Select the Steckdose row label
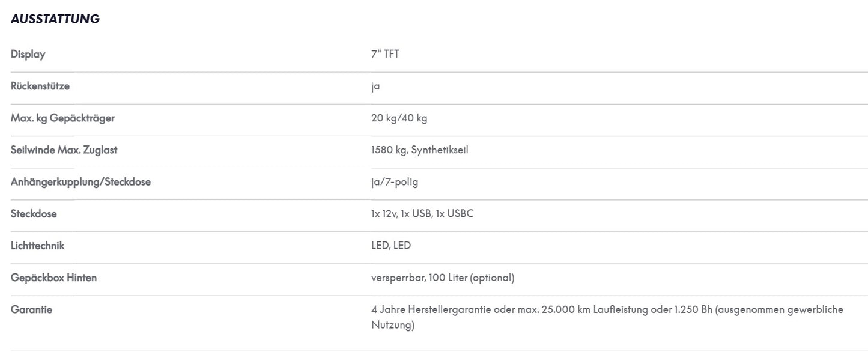Screen dimensions: 868x358 [34, 213]
